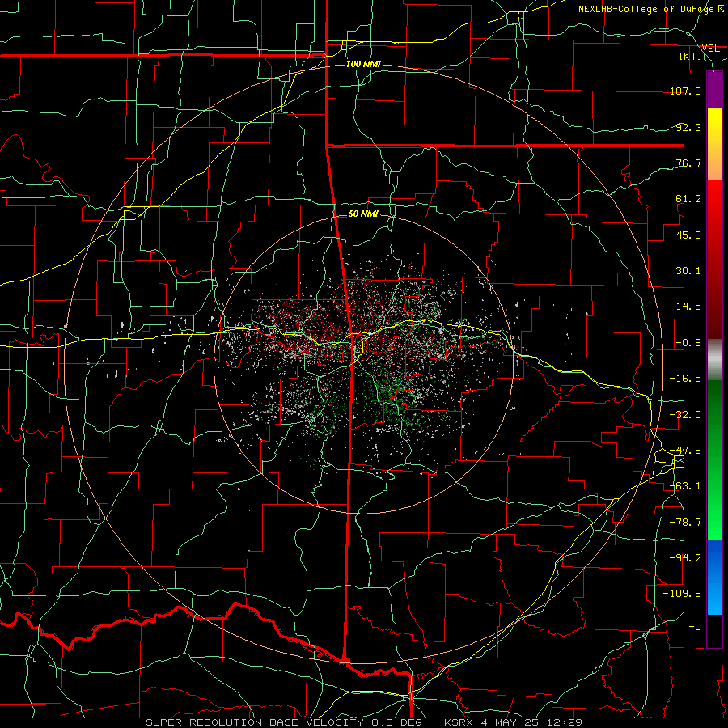Click the 45.6 velocity scale value
Image resolution: width=728 pixels, height=728 pixels.
click(688, 235)
